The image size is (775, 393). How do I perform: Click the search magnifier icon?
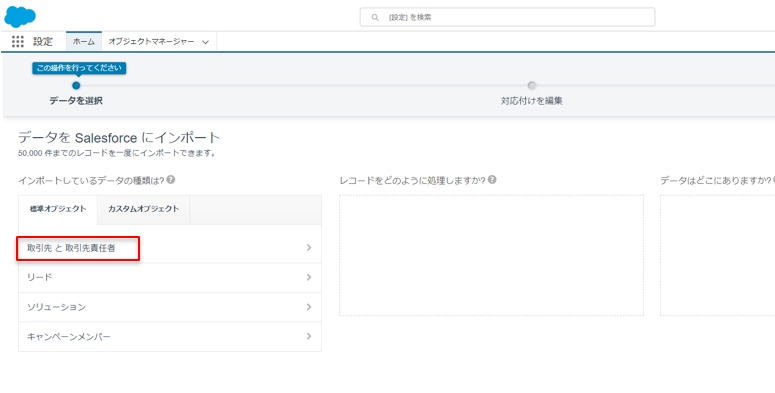[376, 17]
